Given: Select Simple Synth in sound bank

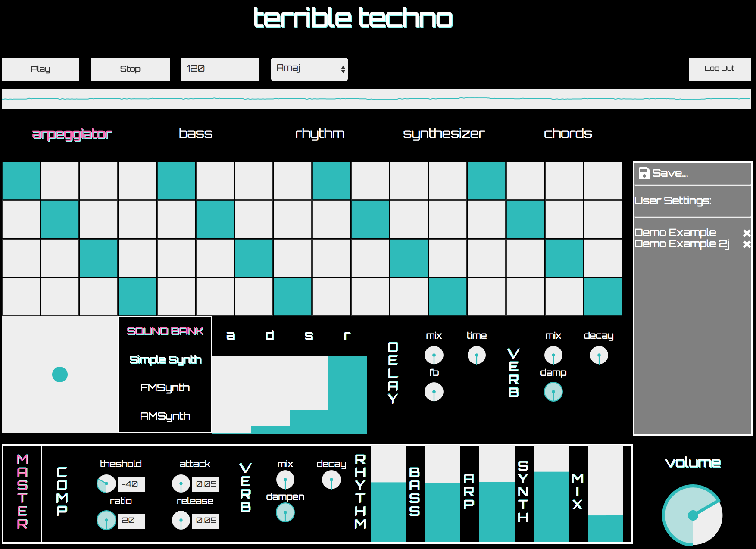Looking at the screenshot, I should [166, 360].
